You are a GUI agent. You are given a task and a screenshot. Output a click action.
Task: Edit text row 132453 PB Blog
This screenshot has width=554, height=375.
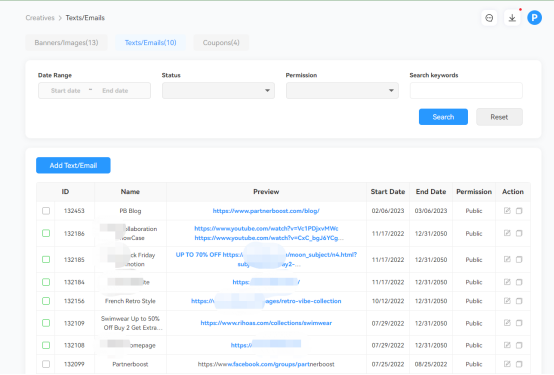tap(507, 211)
